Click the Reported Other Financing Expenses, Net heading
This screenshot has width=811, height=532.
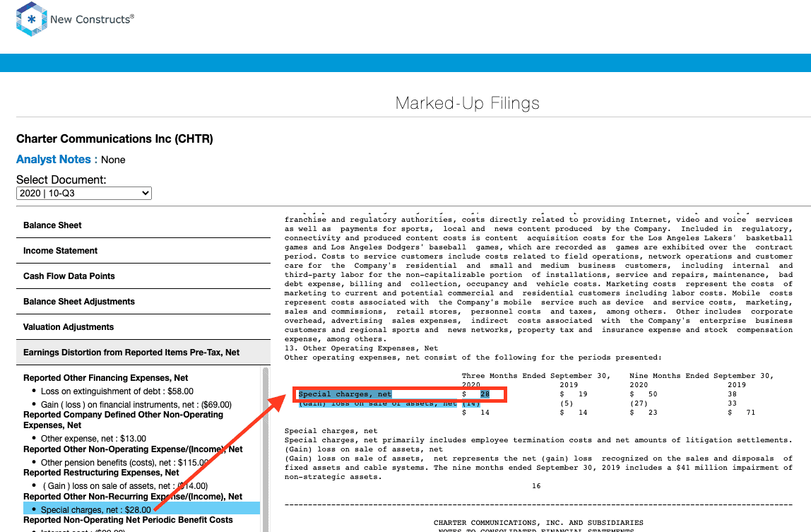[105, 378]
